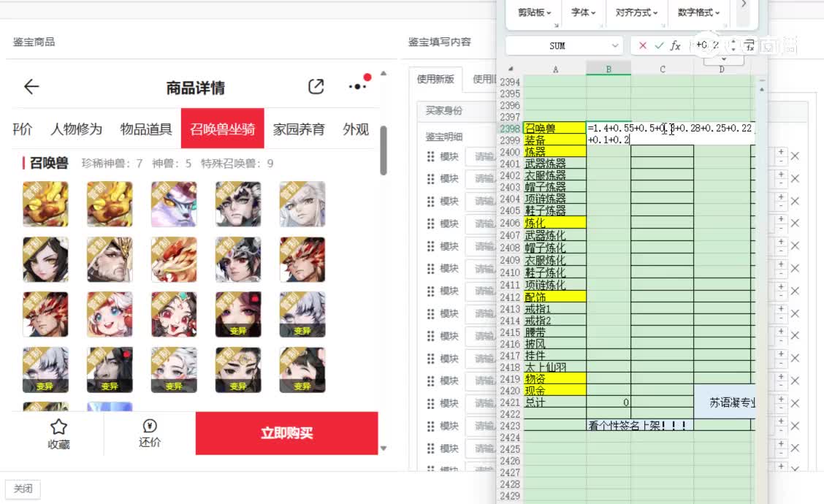Select the 看个性签名上架 cell

tap(639, 425)
